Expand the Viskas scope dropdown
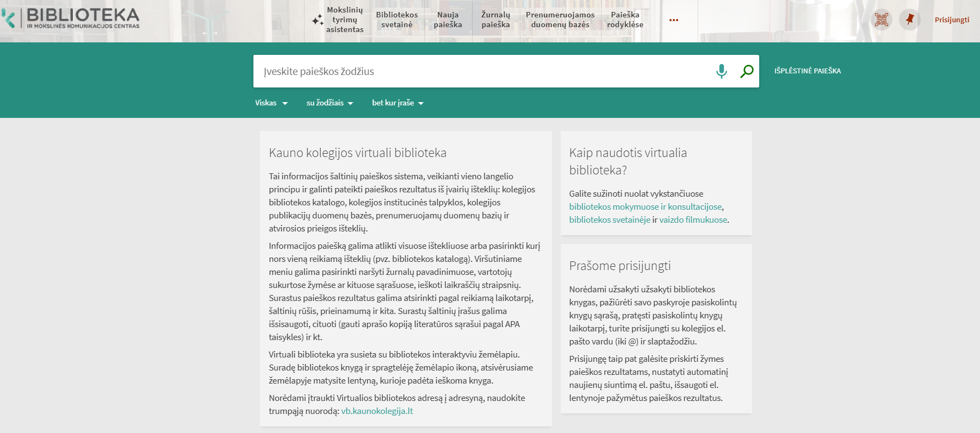 point(271,103)
